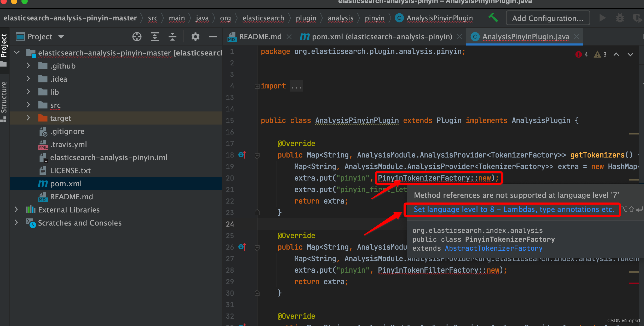The height and width of the screenshot is (326, 644).
Task: Click the Structure tool window icon
Action: click(3, 119)
